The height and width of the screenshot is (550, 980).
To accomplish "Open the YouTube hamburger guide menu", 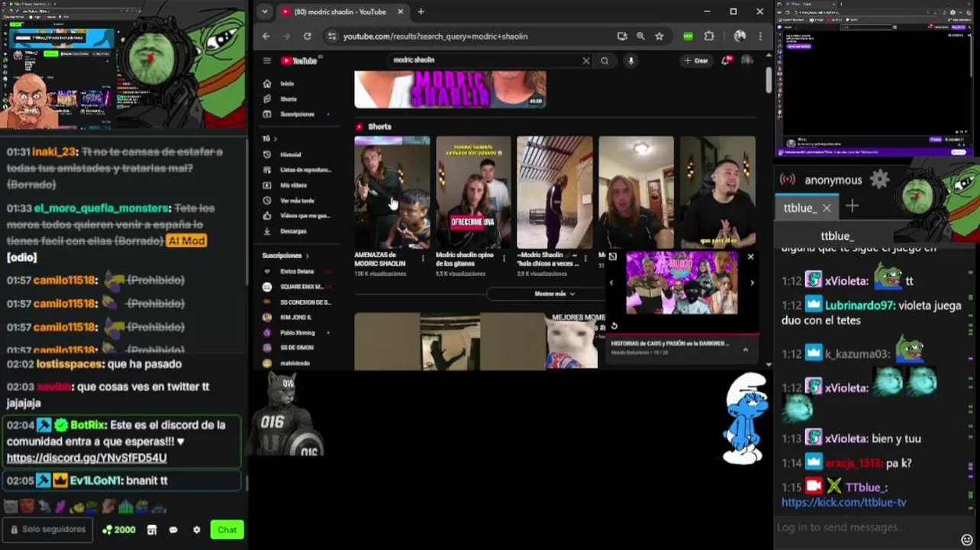I will [x=266, y=60].
